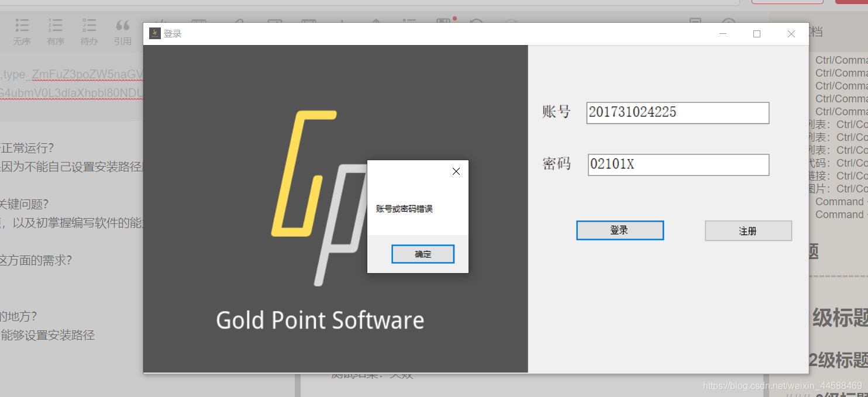Close the 登录 window
The height and width of the screenshot is (397, 868).
791,34
